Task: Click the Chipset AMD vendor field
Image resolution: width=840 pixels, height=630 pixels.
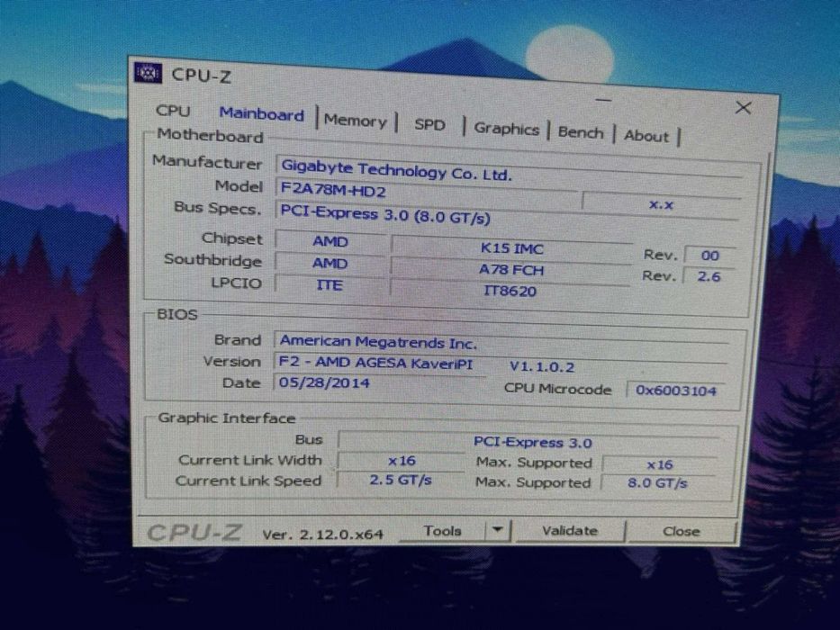Action: (330, 241)
